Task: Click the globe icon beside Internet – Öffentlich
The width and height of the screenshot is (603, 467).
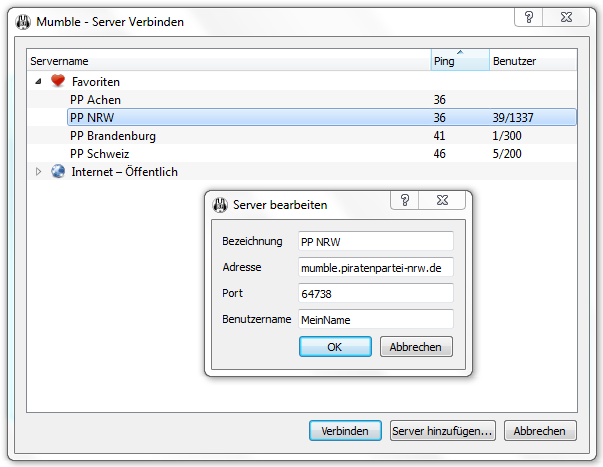Action: (x=58, y=172)
